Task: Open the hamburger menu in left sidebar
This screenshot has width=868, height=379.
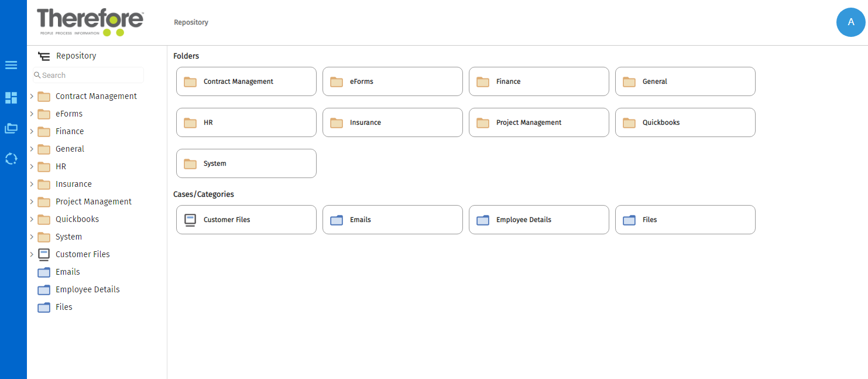Action: pyautogui.click(x=11, y=65)
